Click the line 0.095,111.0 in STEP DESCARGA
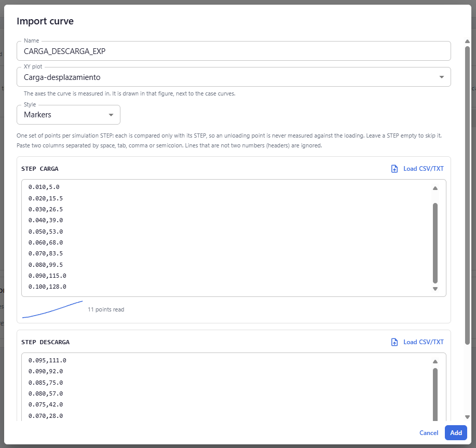The width and height of the screenshot is (476, 448). coord(47,360)
